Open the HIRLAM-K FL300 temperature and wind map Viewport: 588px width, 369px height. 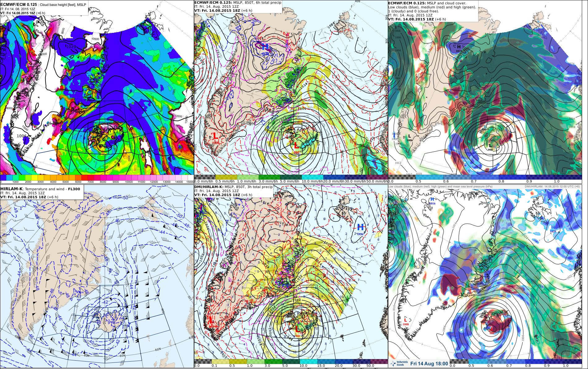click(97, 276)
